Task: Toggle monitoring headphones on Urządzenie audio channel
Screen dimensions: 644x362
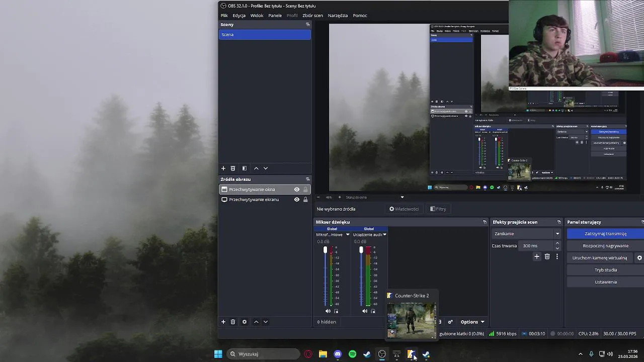Action: click(x=373, y=311)
